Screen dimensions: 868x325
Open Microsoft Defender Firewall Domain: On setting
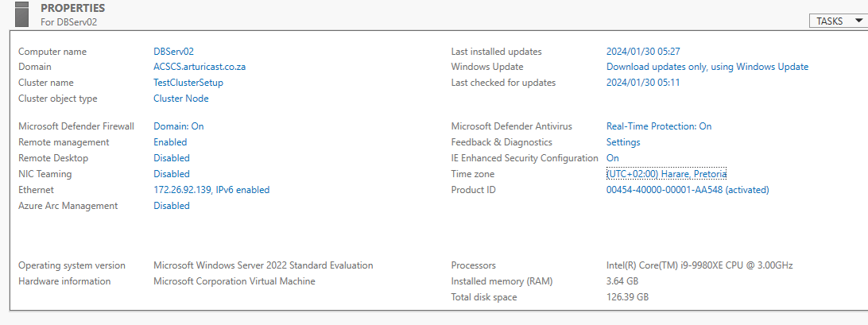tap(179, 126)
